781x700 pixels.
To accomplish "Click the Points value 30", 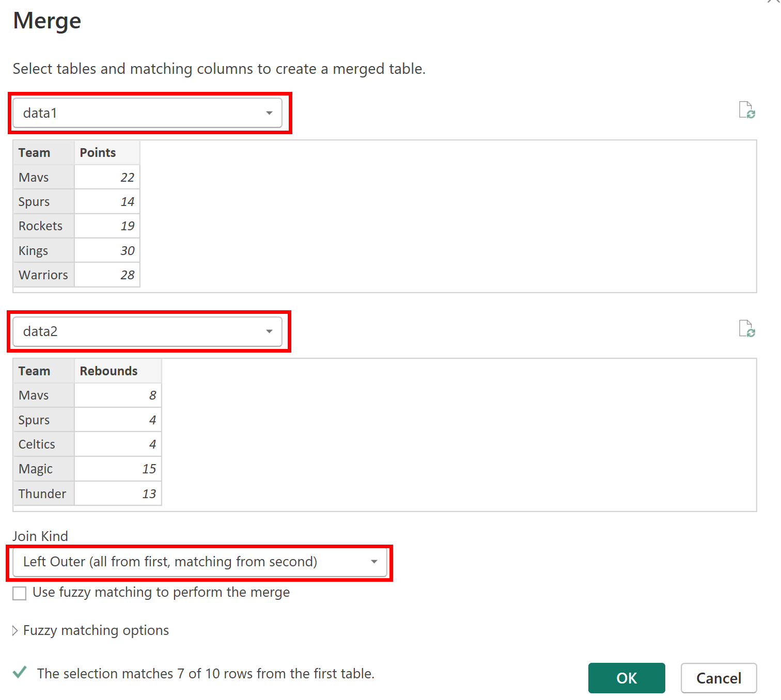I will pos(107,250).
